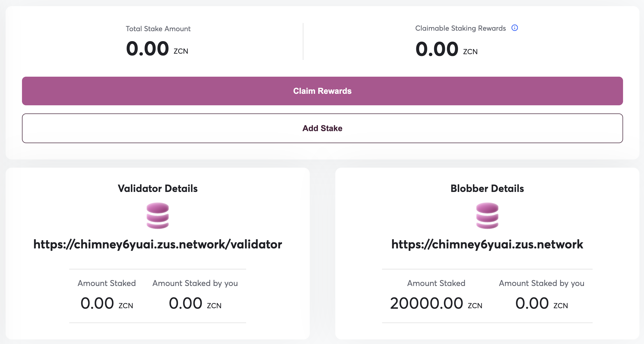Screen dimensions: 644x344
Task: Click the validator Amount Staked 0.00 value
Action: click(x=107, y=303)
